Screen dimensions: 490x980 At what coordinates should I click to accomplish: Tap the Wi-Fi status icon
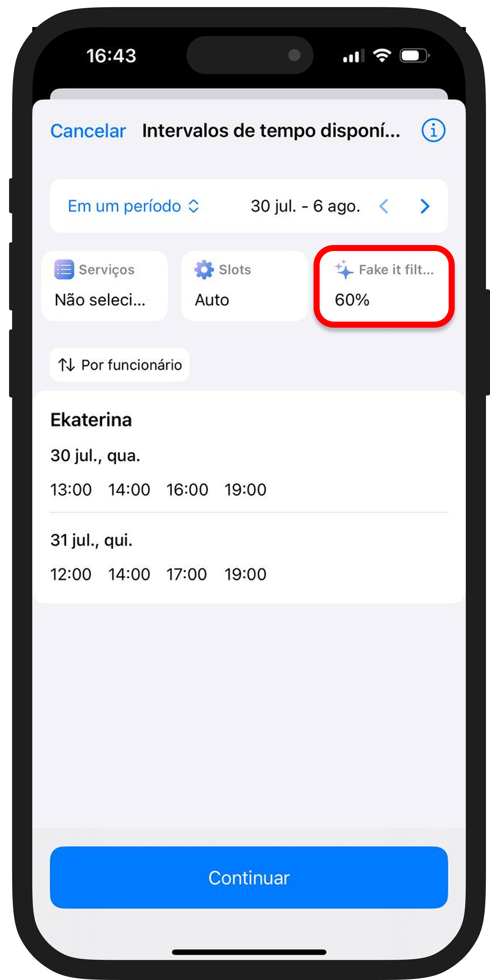(382, 55)
